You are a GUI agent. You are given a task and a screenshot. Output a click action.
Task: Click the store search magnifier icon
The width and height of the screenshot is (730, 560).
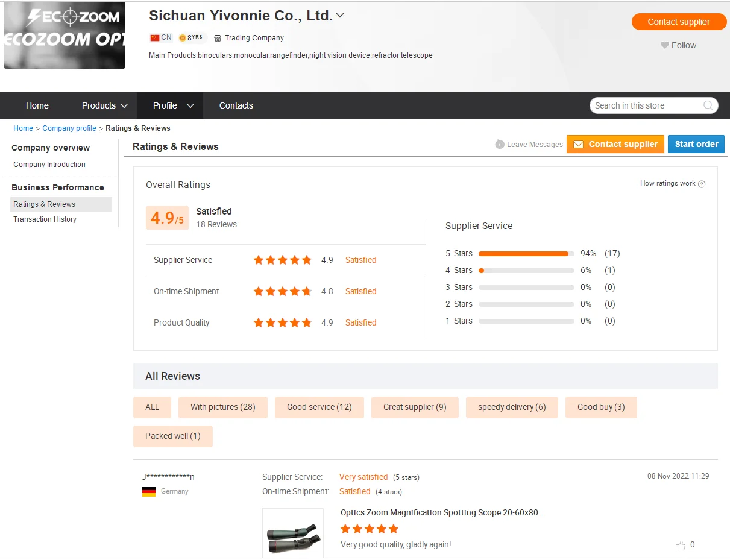[x=708, y=105]
